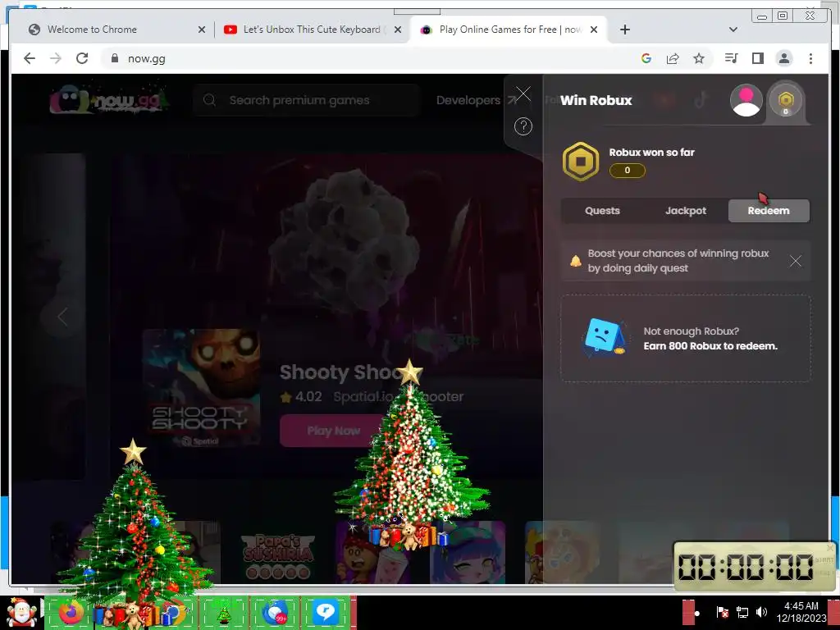Toggle the Chrome side panel
The width and height of the screenshot is (840, 630).
tap(757, 58)
